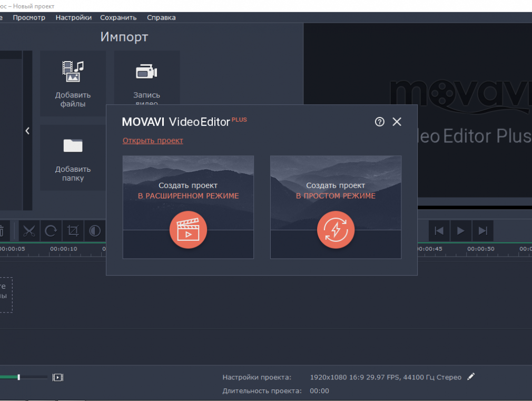
Task: Create project in advanced mode (В РАСШИРЕННОМ РЕЖИМЕ)
Action: pos(188,207)
